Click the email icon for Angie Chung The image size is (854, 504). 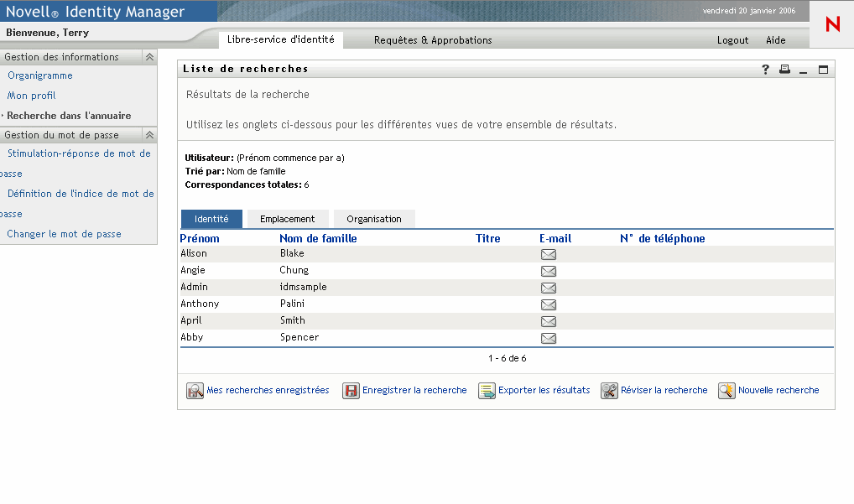pos(549,271)
